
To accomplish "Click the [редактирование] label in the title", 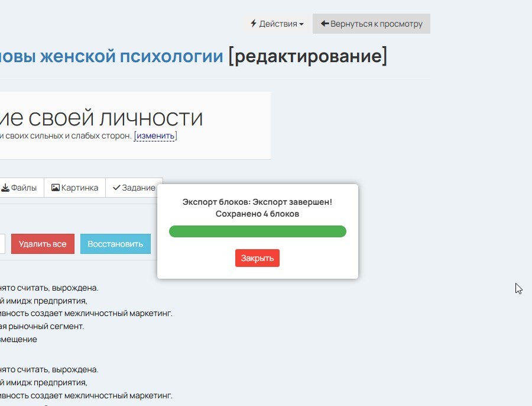I will (307, 57).
